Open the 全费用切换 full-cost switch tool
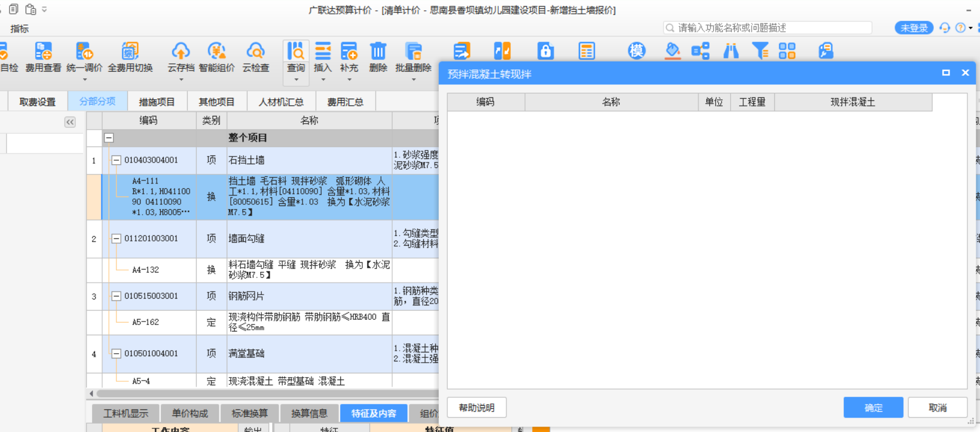The width and height of the screenshot is (980, 432). click(x=130, y=57)
